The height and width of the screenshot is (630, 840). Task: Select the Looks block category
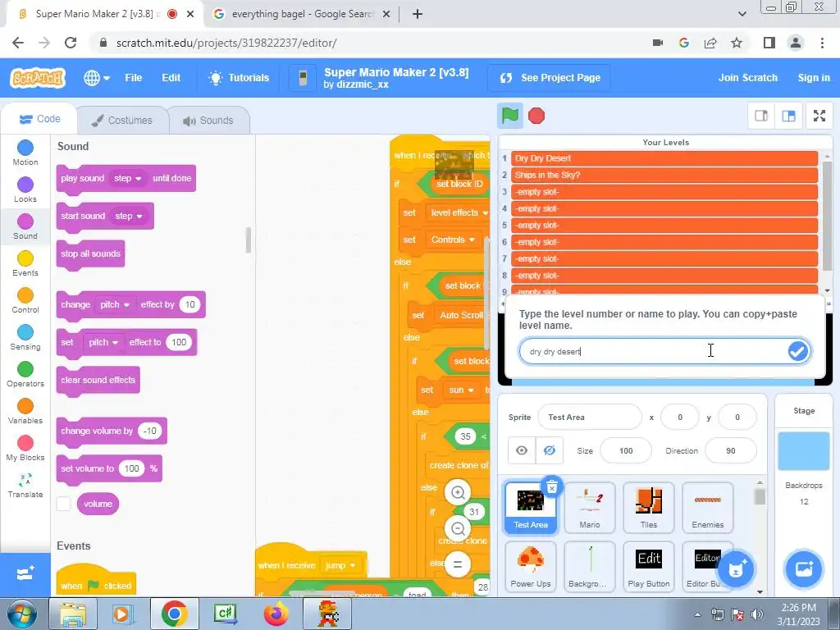(x=25, y=189)
